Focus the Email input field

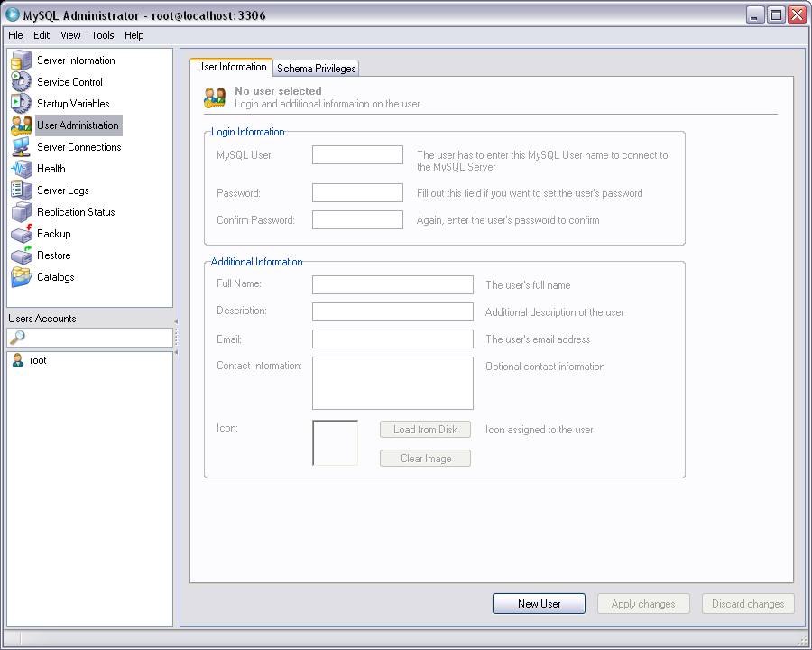[x=392, y=339]
